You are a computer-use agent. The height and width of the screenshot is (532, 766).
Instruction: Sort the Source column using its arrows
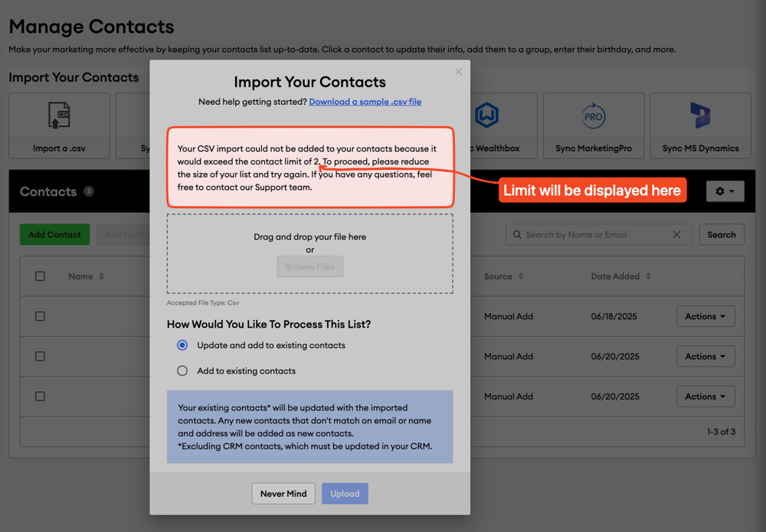tap(522, 276)
